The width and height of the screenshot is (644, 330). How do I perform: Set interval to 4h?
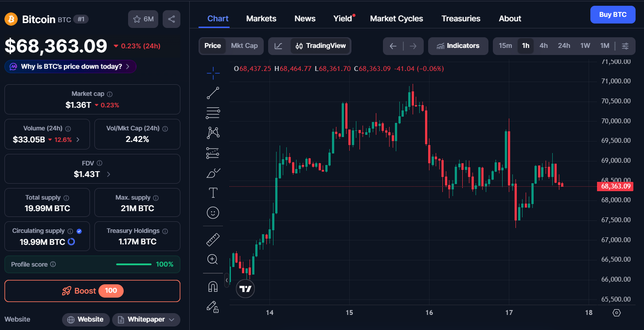[543, 46]
